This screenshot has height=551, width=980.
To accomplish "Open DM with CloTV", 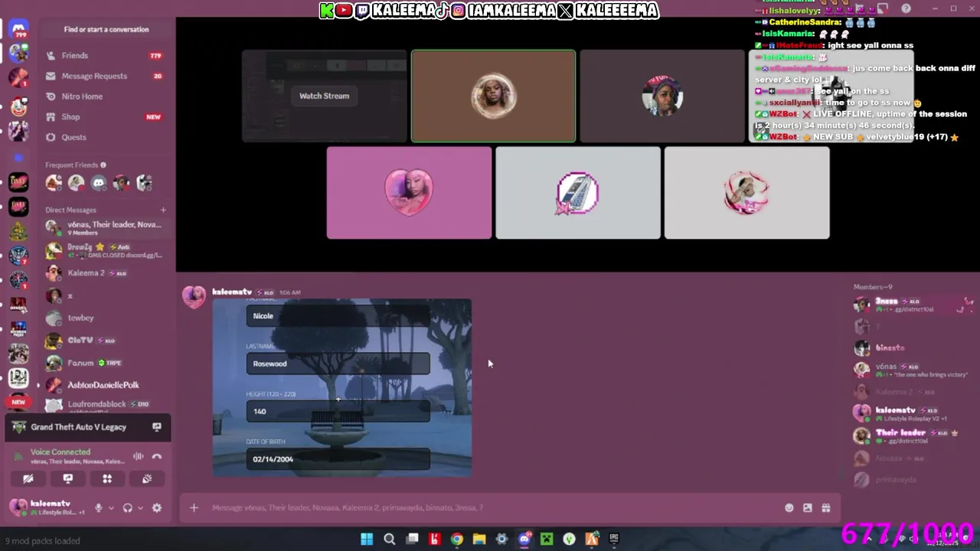I will 106,340.
